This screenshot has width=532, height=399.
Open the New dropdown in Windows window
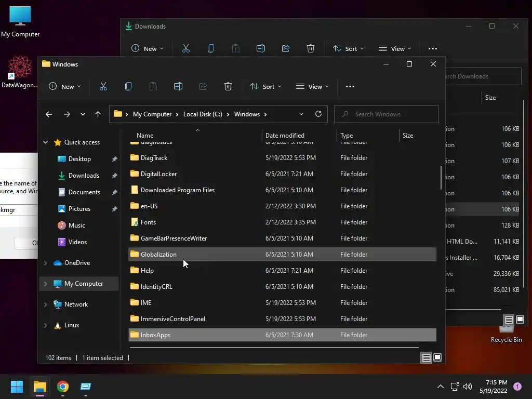[65, 87]
